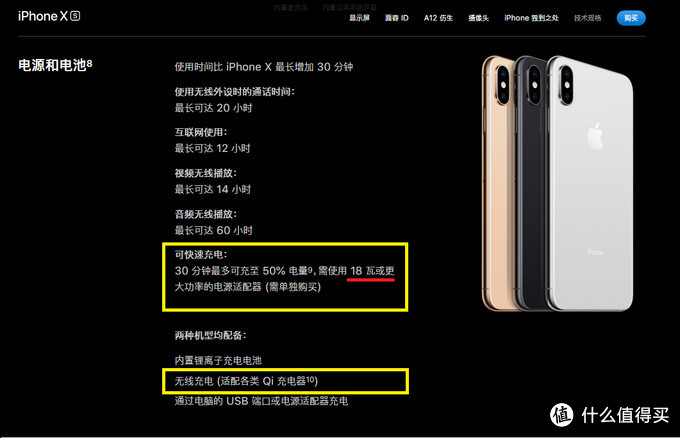Click footnote 9 after 50% 电量
The height and width of the screenshot is (438, 680).
point(310,269)
